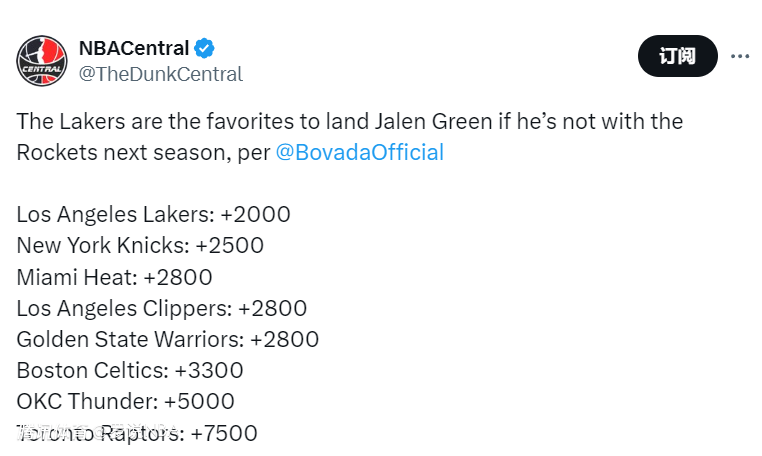This screenshot has height=456, width=762.
Task: Click the Golden State Warriors: +2800 line
Action: [167, 339]
